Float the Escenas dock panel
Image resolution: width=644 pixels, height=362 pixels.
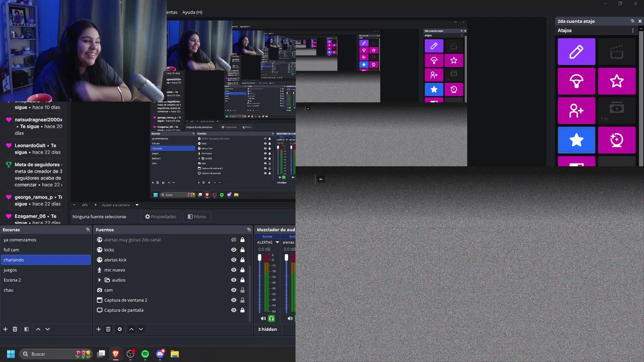point(88,230)
